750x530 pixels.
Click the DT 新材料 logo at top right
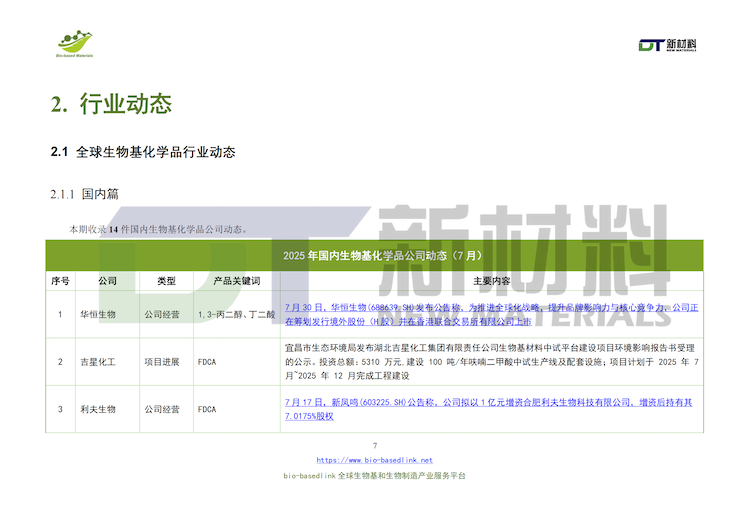pyautogui.click(x=667, y=45)
